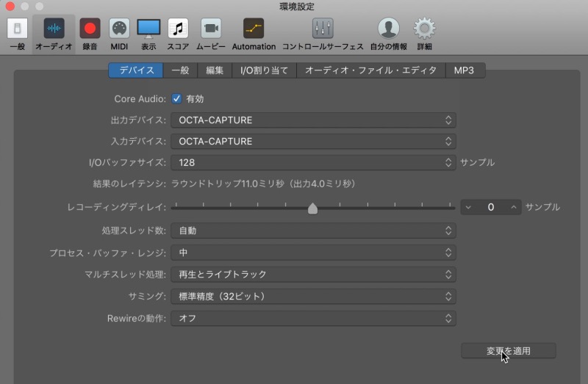Click the recording delay value field
Image resolution: width=588 pixels, height=384 pixels.
tap(491, 207)
